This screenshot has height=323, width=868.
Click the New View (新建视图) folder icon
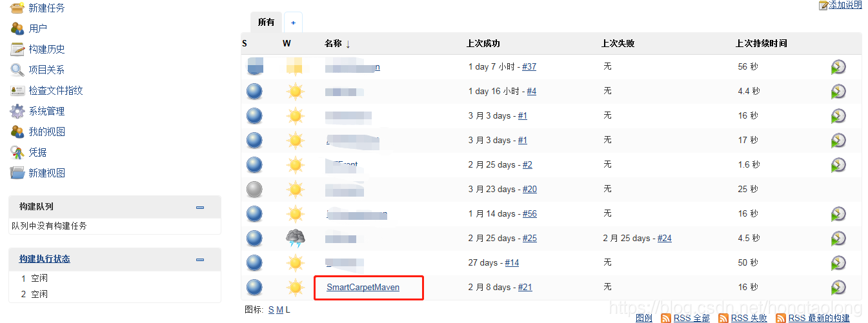(x=17, y=173)
